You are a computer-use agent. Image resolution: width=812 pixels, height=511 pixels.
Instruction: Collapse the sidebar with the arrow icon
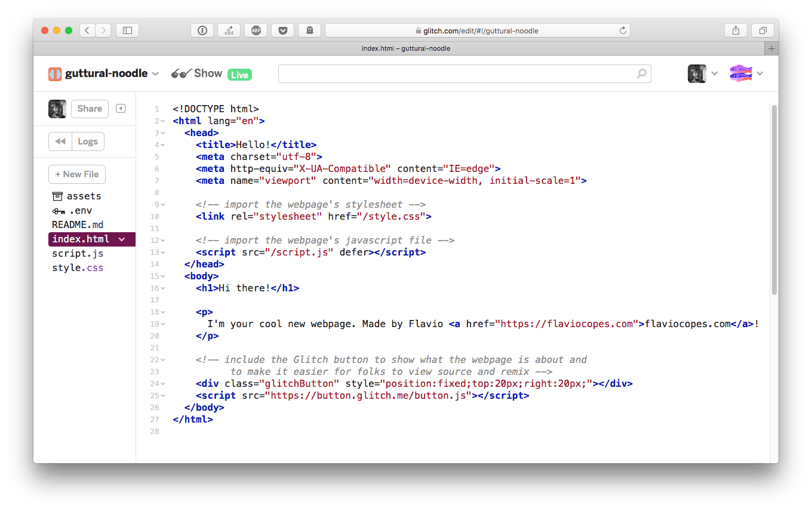tap(121, 109)
